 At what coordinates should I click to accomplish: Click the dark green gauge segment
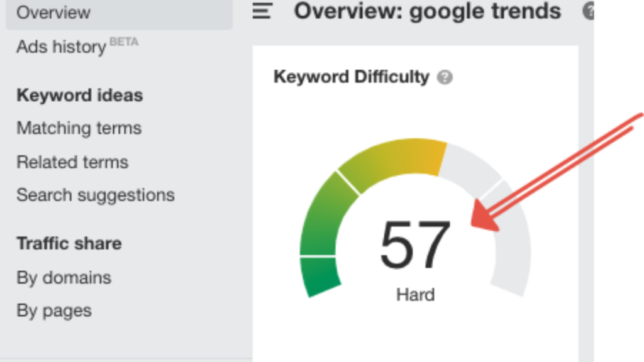pos(319,277)
